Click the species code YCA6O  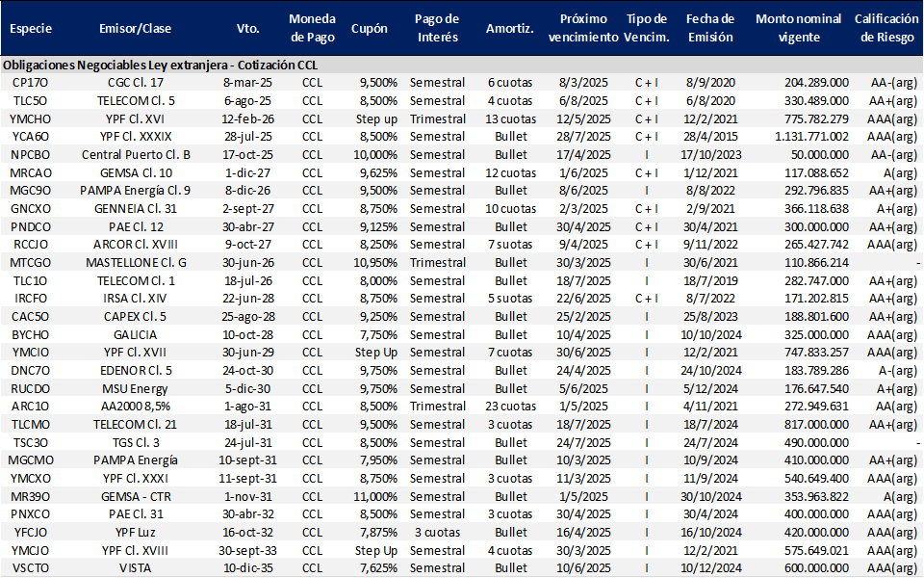pos(30,137)
